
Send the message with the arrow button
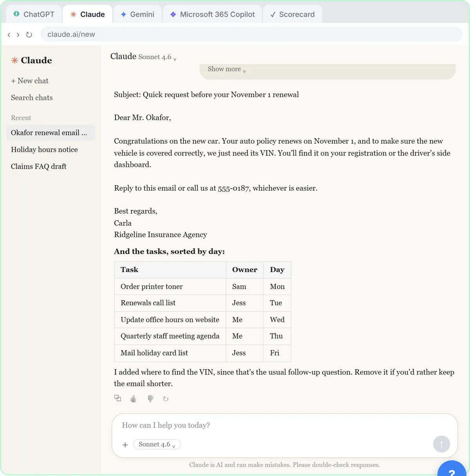click(441, 444)
